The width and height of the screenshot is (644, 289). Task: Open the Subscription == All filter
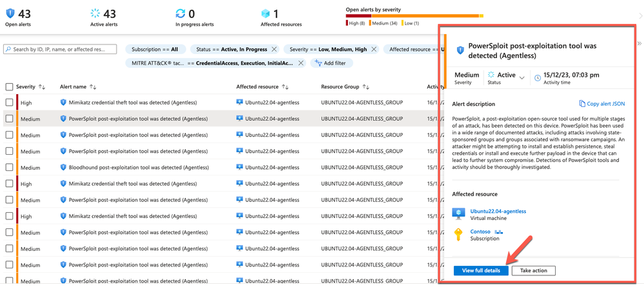pos(155,49)
